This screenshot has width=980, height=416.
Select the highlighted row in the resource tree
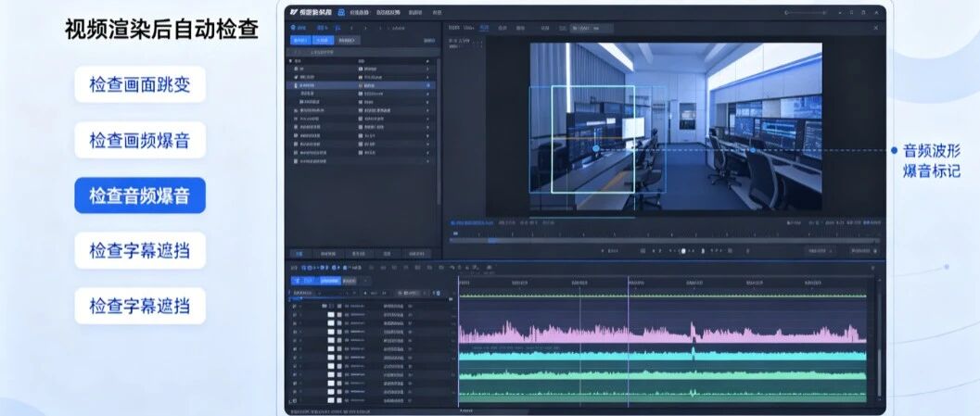[x=361, y=85]
